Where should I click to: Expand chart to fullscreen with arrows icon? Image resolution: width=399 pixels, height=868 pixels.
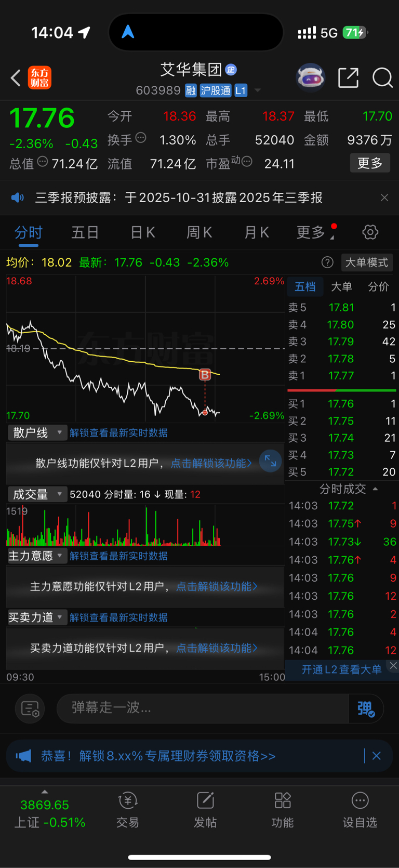pyautogui.click(x=271, y=461)
